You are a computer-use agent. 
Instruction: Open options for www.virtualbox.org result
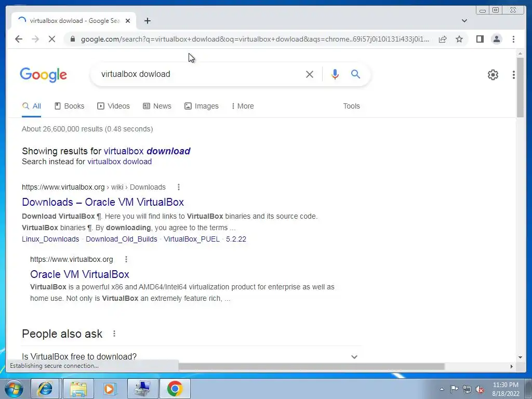[126, 260]
